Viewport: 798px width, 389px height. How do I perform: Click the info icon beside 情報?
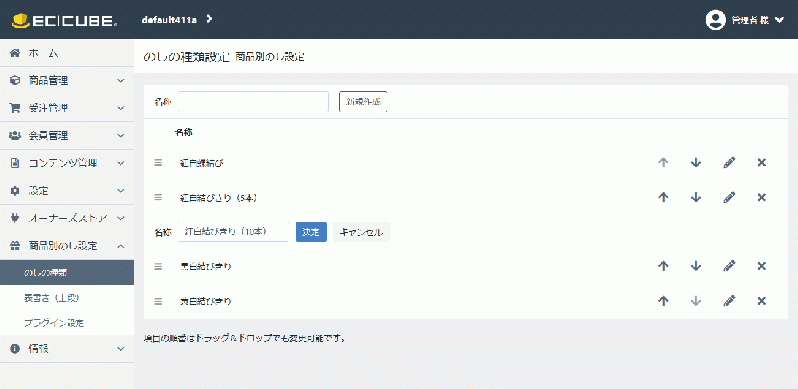coord(15,349)
